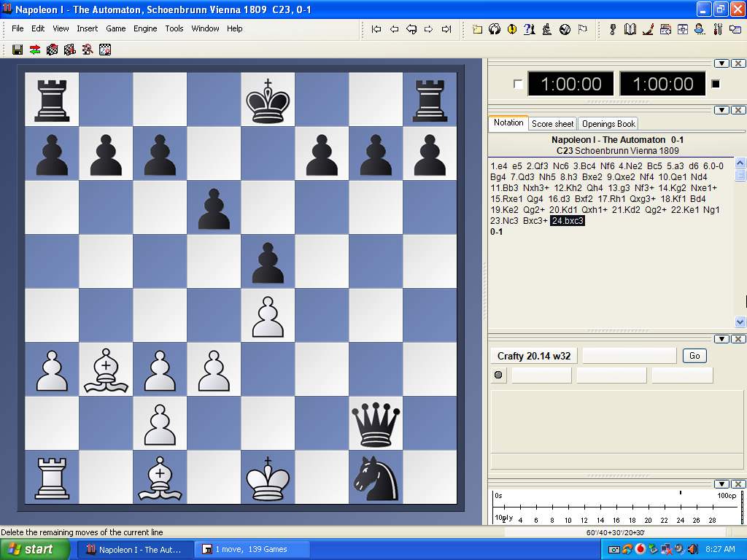Open the openings book via the book icon
Viewport: 747px width, 560px height.
(630, 29)
